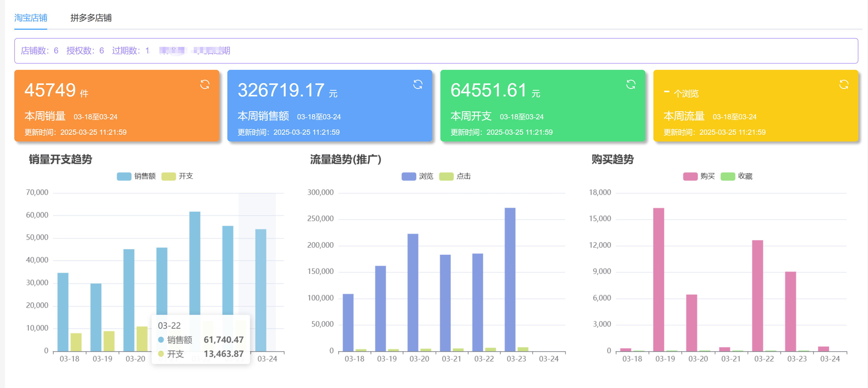Click 03-23 浏览 bar in traffic chart
The height and width of the screenshot is (388, 868).
coord(510,279)
